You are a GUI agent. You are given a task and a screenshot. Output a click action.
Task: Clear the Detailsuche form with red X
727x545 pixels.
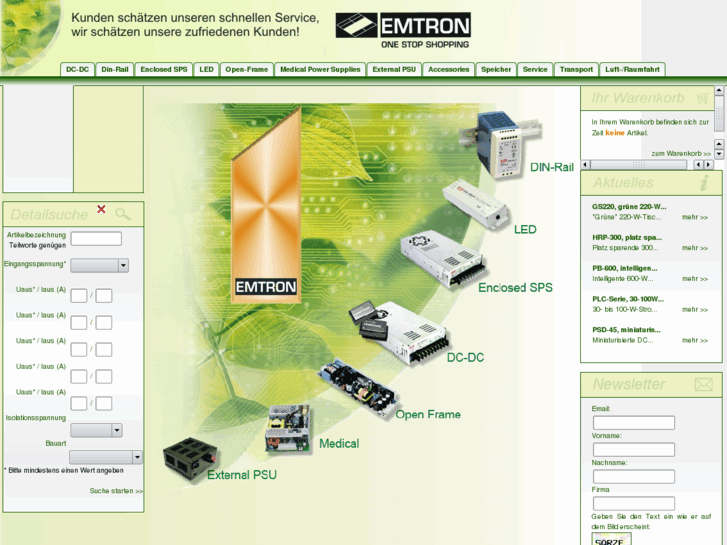click(101, 209)
